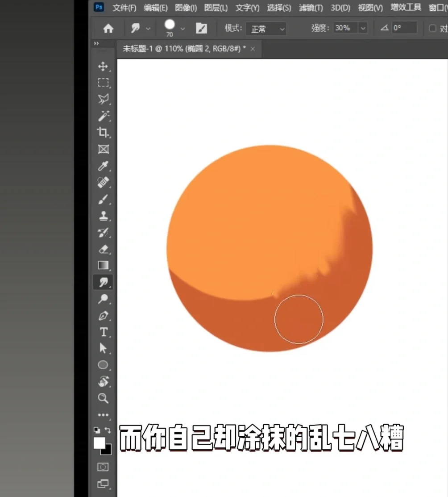Select the Eraser tool
Screen dimensions: 448x497
(x=103, y=249)
